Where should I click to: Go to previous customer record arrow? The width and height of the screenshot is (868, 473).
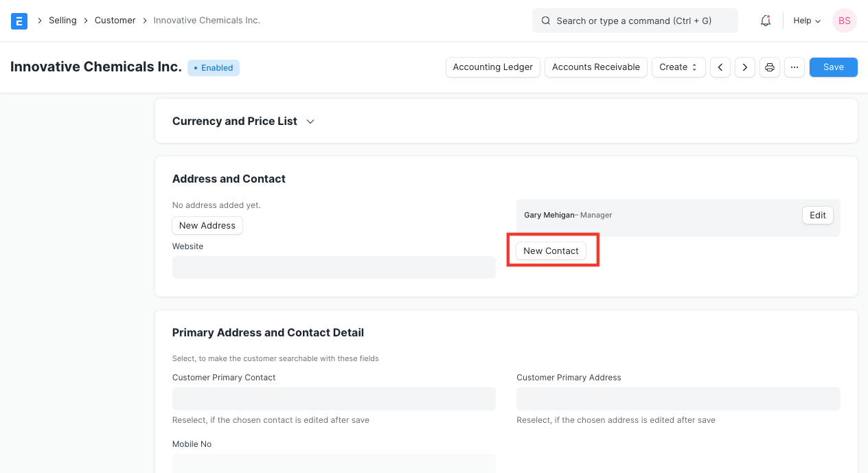click(720, 67)
